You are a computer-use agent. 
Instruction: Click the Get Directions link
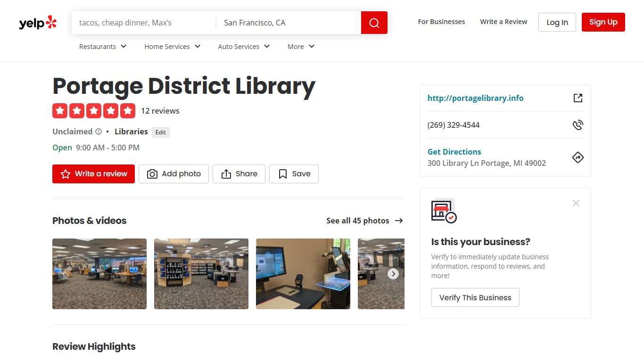click(x=454, y=152)
